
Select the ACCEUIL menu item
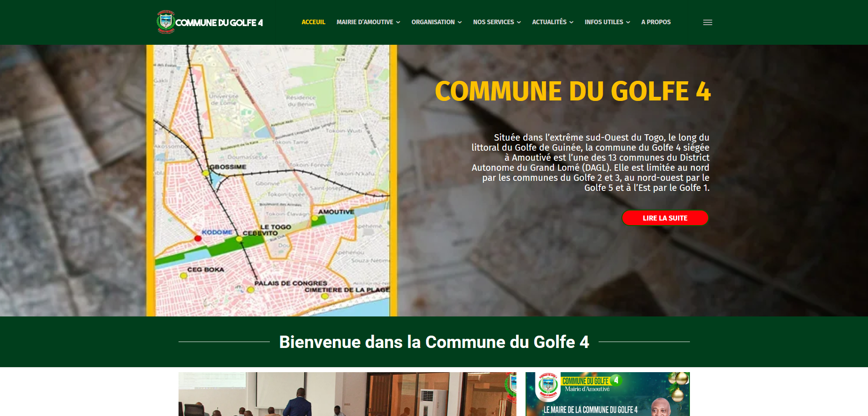(313, 21)
